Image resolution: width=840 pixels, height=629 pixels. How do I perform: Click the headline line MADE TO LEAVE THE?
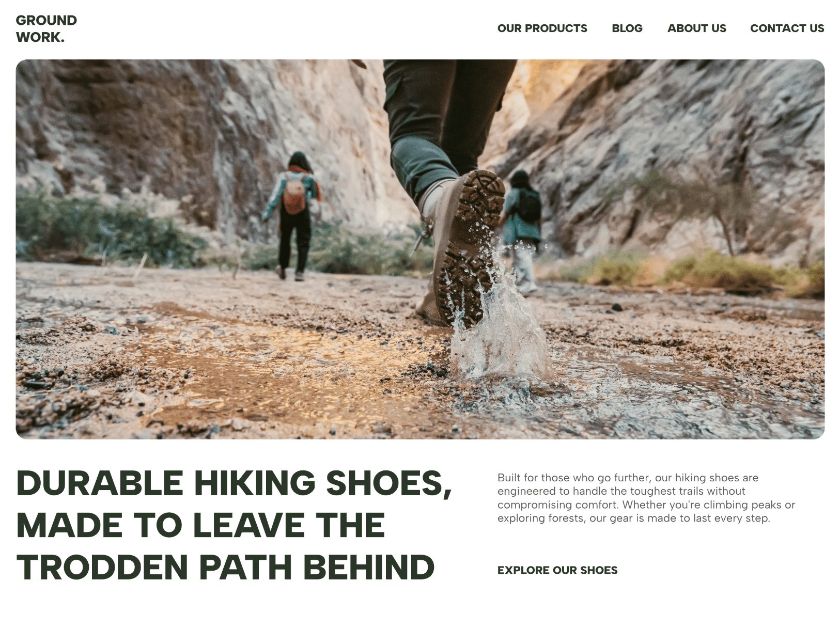pyautogui.click(x=200, y=525)
